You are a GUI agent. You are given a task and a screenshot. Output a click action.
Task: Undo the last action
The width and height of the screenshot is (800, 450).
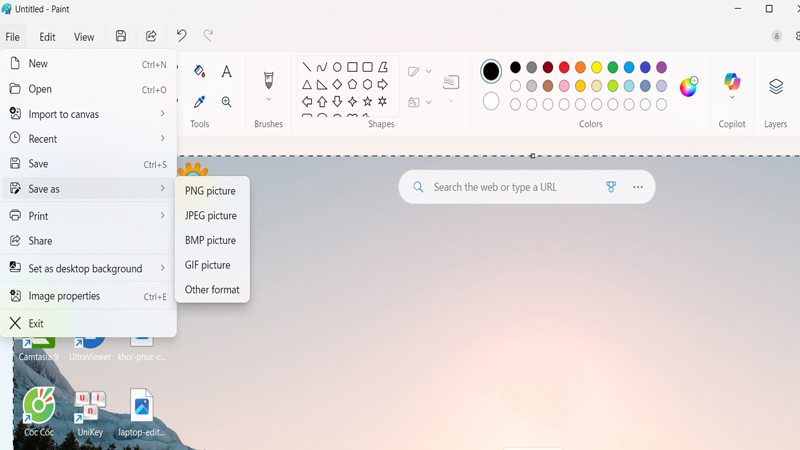182,36
